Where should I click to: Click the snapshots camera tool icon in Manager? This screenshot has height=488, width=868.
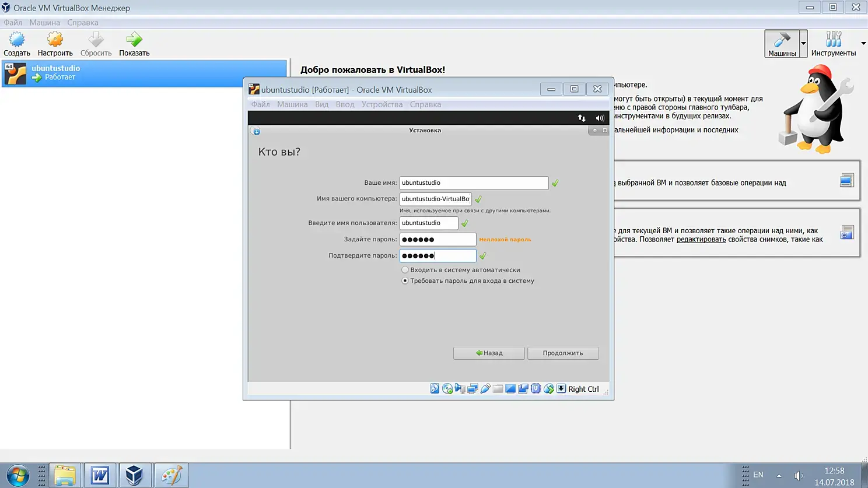847,233
